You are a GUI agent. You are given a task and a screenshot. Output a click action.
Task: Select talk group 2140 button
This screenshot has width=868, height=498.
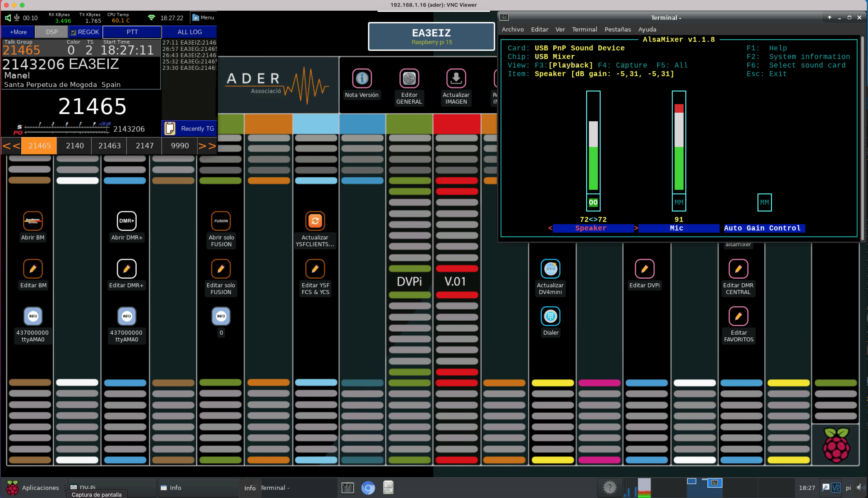tap(74, 146)
